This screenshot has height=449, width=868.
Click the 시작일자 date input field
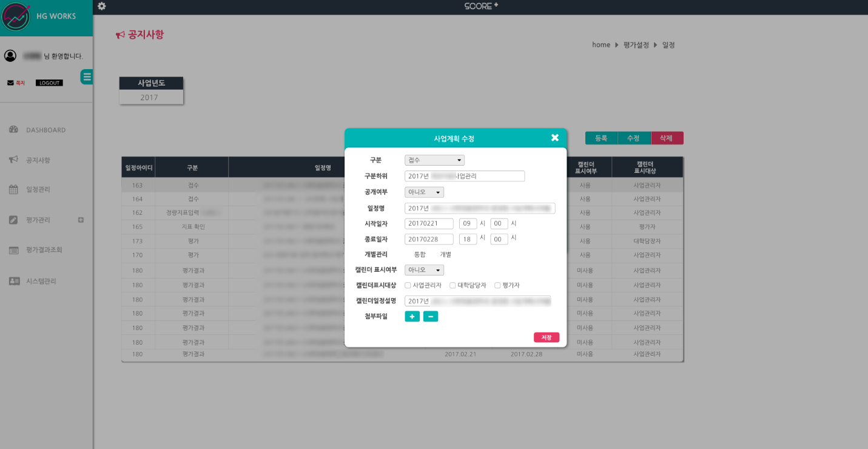(x=429, y=223)
